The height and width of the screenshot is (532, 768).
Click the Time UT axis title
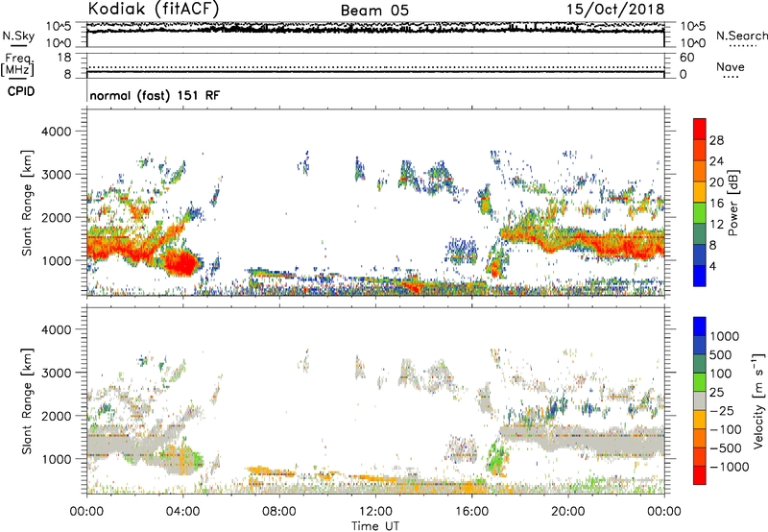(375, 526)
